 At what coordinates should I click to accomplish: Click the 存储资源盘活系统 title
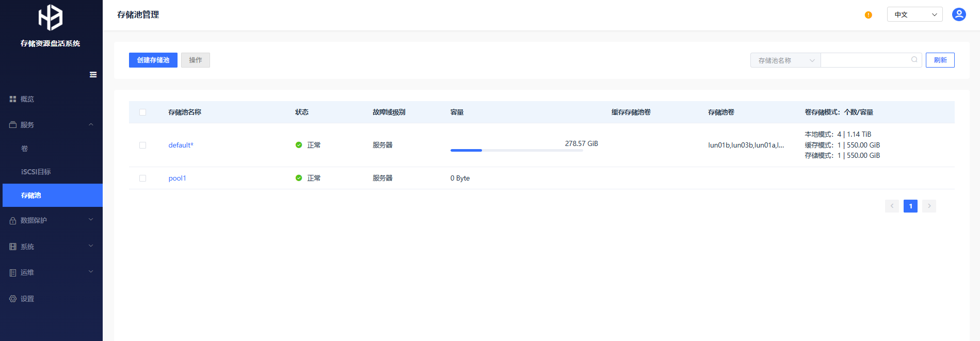pyautogui.click(x=51, y=43)
